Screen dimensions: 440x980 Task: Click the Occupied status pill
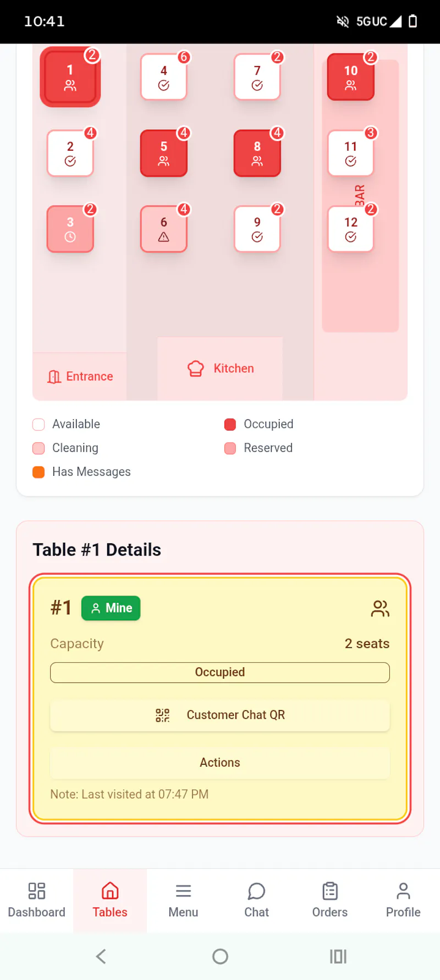point(220,673)
